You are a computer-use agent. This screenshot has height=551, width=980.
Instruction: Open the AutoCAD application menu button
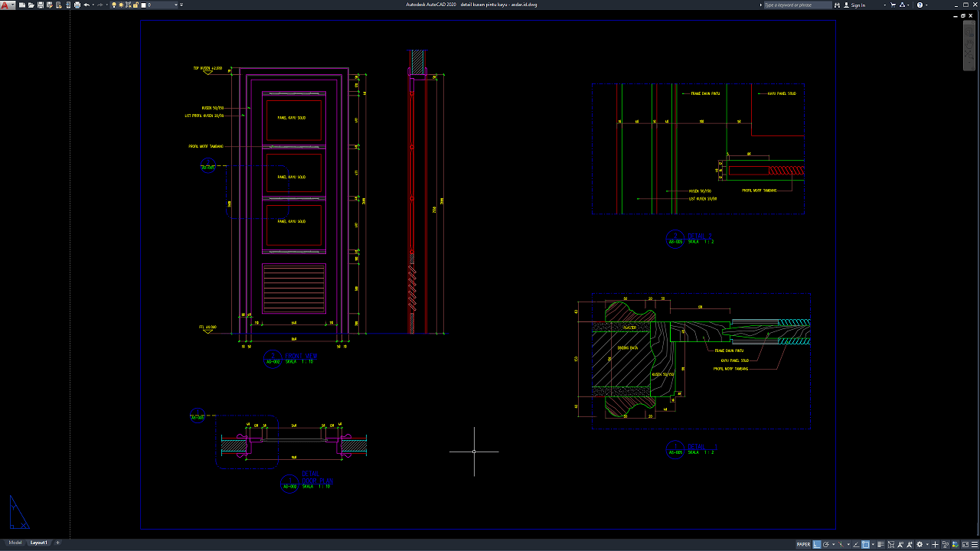click(6, 5)
